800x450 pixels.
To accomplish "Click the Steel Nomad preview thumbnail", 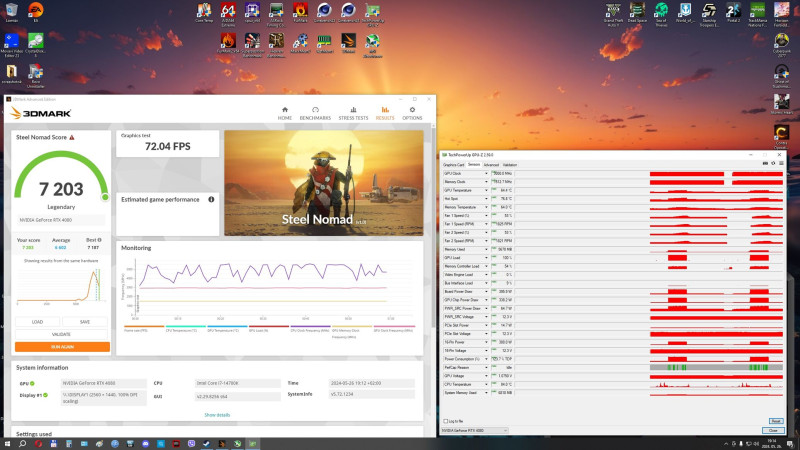I will click(323, 183).
